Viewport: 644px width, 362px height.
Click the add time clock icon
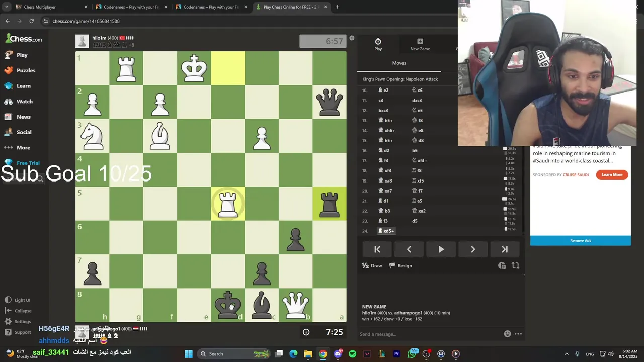502,266
